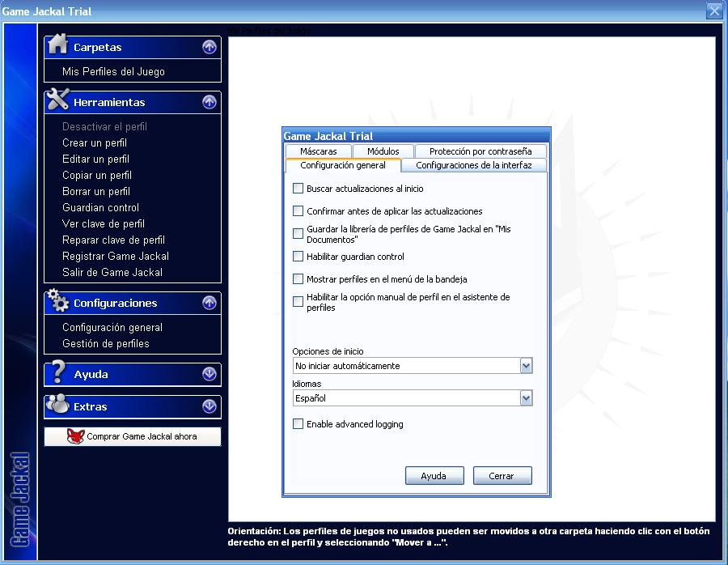Click Salir de Game Jackal

pos(112,272)
